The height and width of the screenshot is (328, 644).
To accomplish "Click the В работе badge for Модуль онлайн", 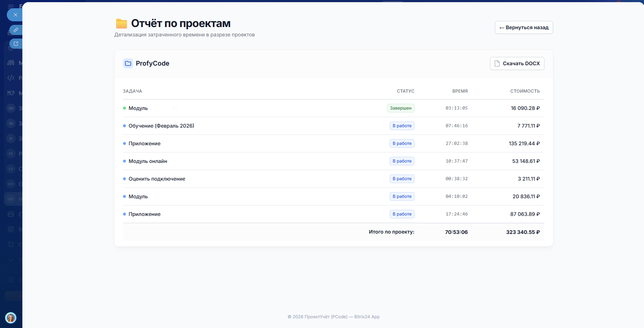I will pyautogui.click(x=402, y=161).
